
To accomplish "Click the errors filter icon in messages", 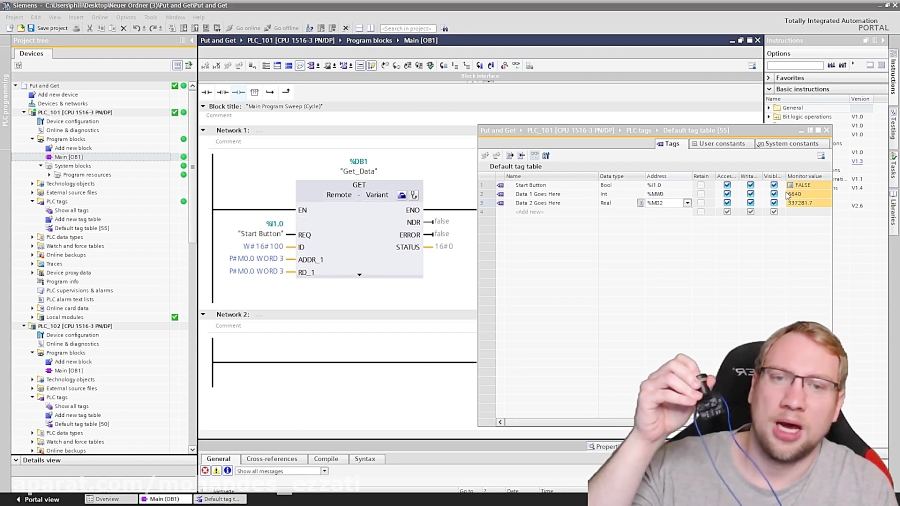I will click(x=206, y=470).
